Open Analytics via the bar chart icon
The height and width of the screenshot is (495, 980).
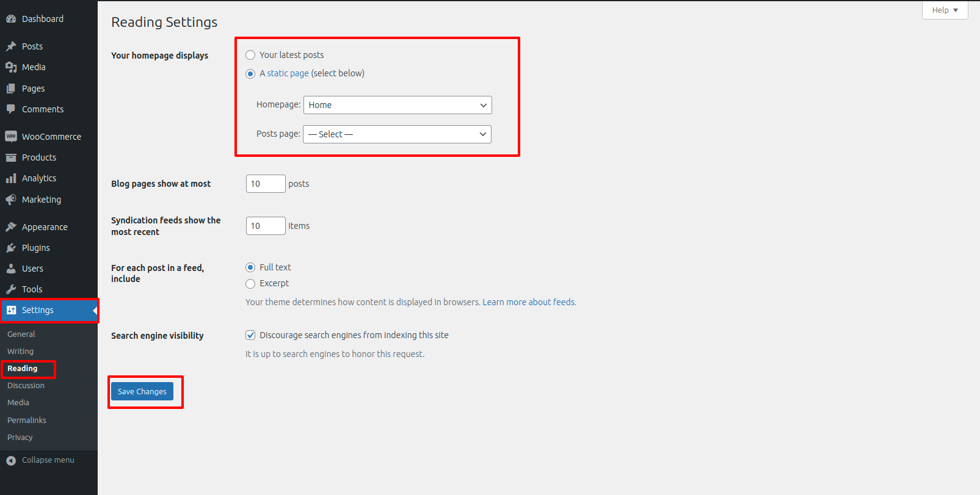(x=11, y=178)
